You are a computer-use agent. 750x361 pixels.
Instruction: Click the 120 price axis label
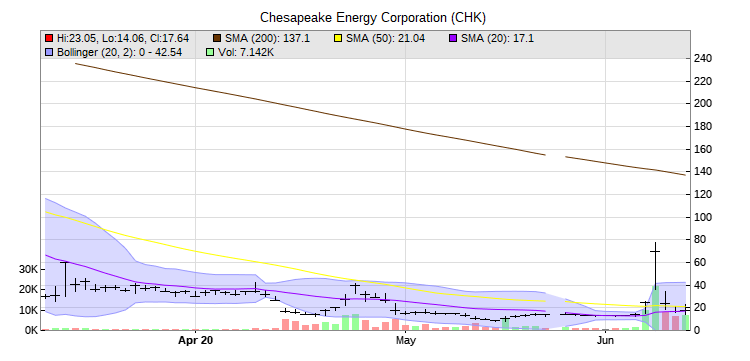pos(703,195)
